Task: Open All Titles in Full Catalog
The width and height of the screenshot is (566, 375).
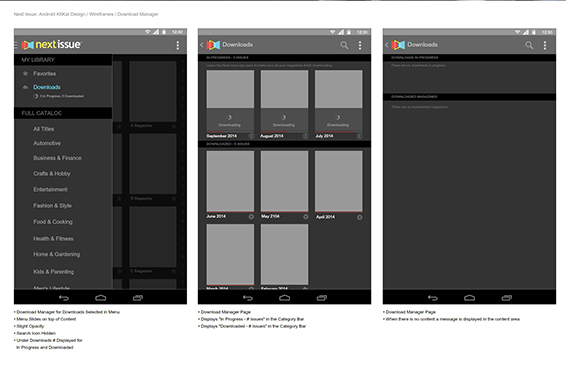Action: pos(44,129)
